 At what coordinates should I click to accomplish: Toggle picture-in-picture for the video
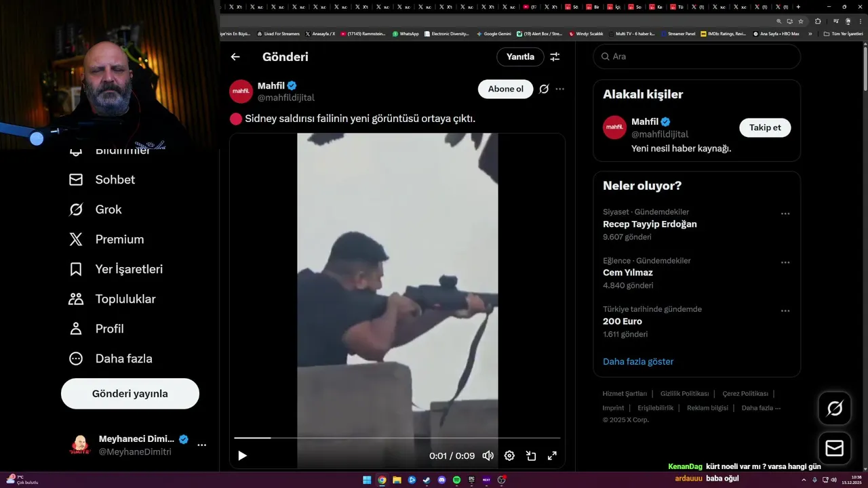[531, 455]
